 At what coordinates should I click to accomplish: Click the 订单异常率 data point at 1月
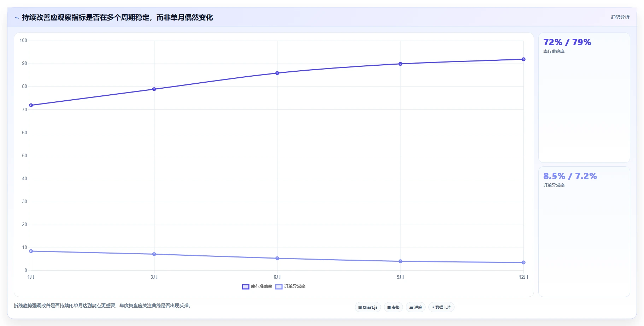pyautogui.click(x=31, y=251)
